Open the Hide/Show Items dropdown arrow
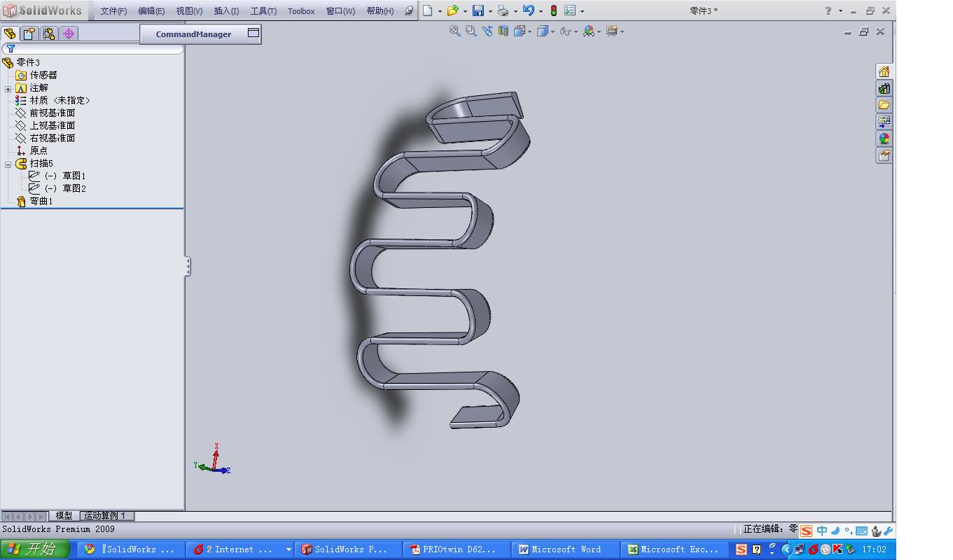Image resolution: width=953 pixels, height=560 pixels. [576, 31]
